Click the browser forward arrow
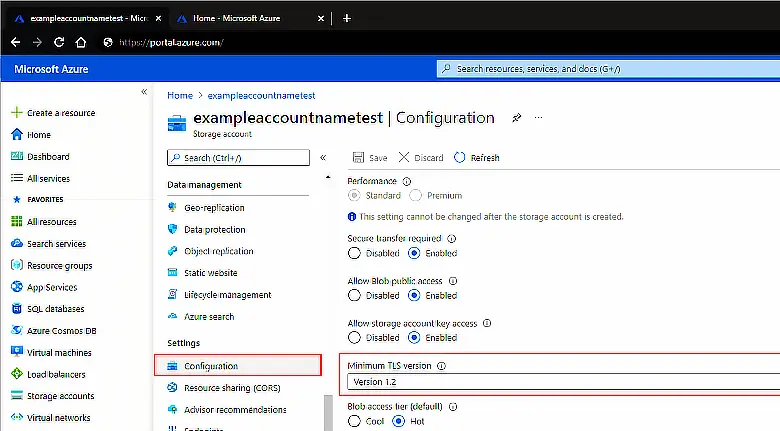780x431 pixels. point(37,42)
